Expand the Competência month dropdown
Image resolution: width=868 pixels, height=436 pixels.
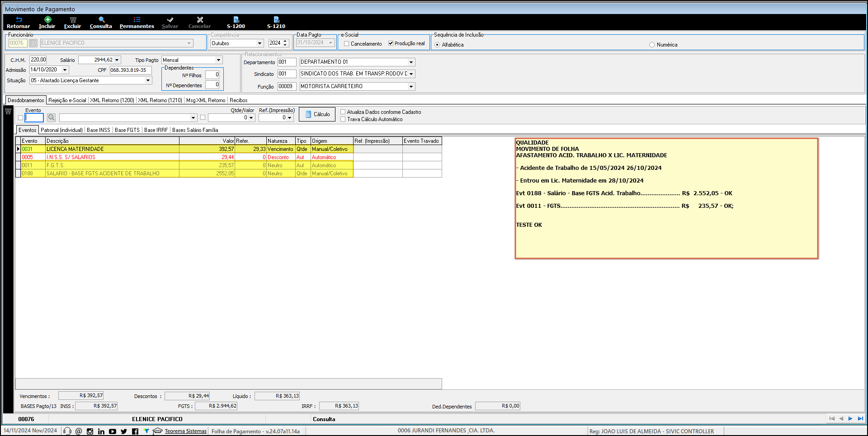259,43
